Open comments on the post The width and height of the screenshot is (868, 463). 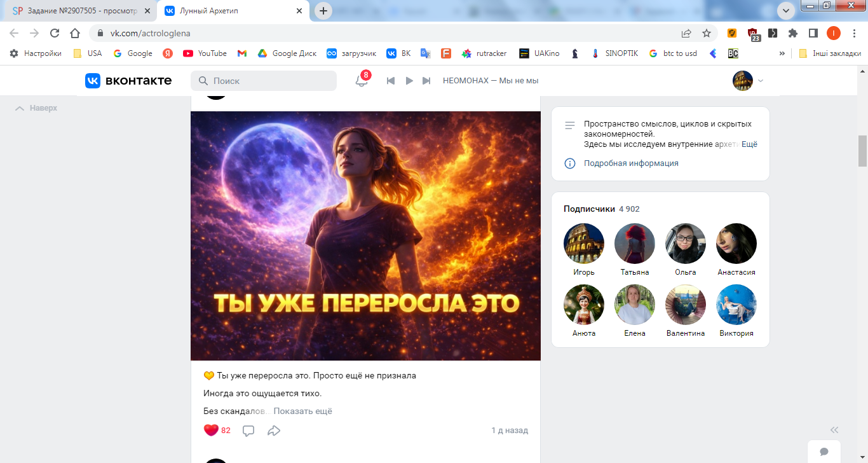[248, 431]
